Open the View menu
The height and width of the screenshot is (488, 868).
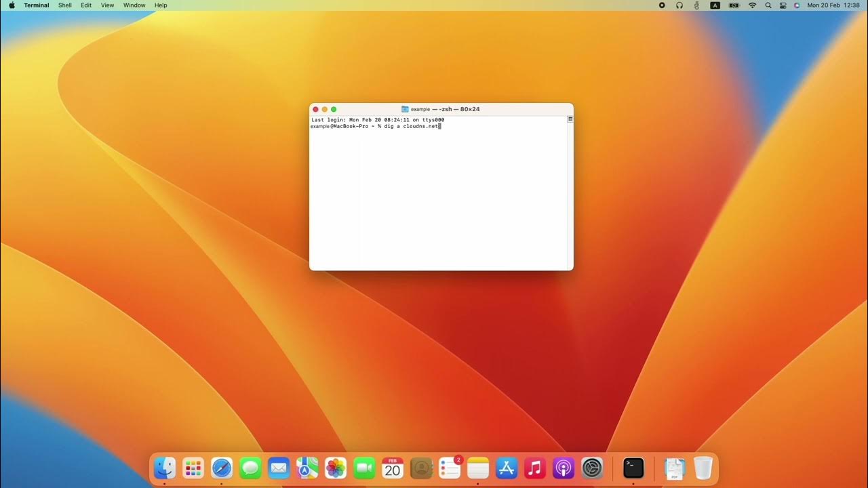[107, 5]
